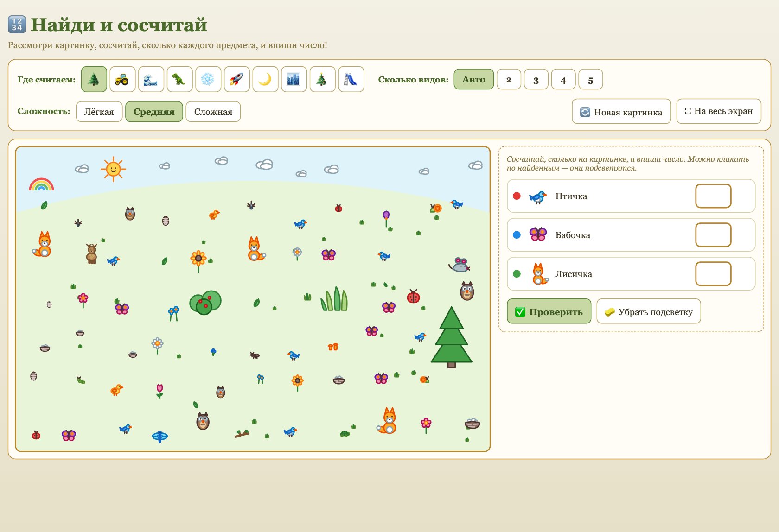The height and width of the screenshot is (532, 779).
Task: Click the pine tree in the picture
Action: click(x=452, y=337)
